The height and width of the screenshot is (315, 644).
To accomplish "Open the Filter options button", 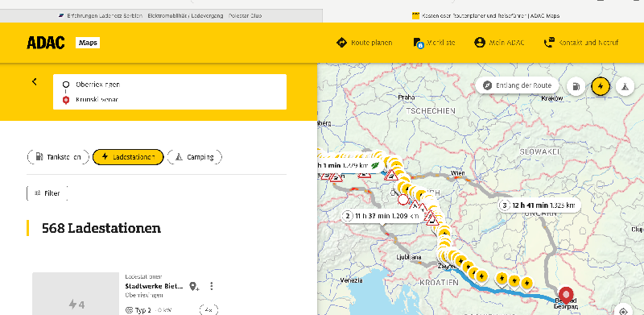I will click(x=47, y=193).
